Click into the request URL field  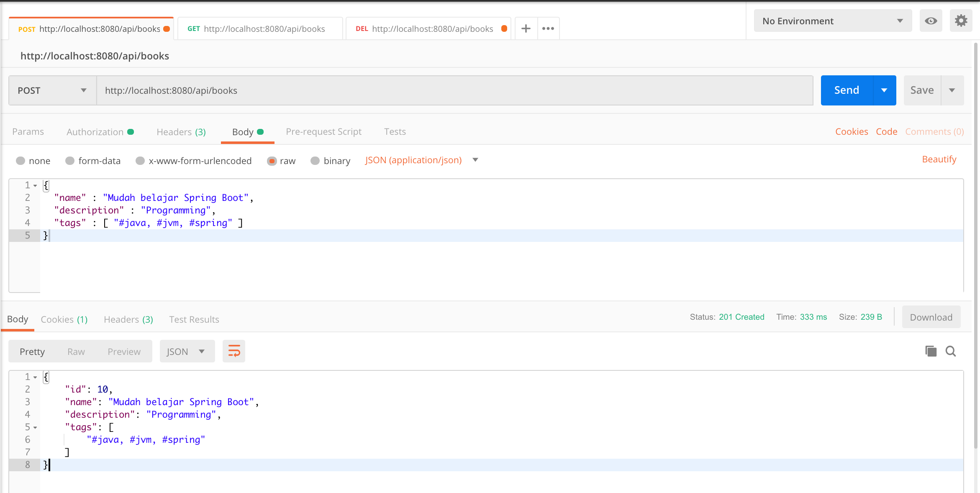pos(454,90)
